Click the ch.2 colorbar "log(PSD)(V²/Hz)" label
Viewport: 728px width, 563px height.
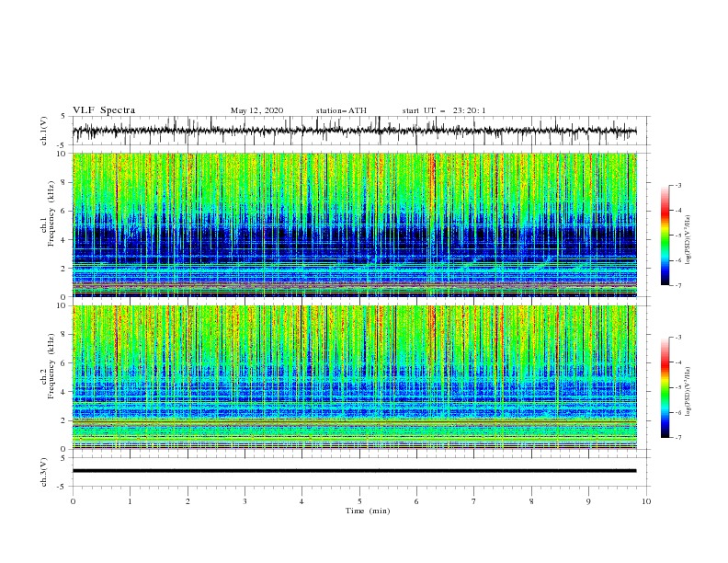[688, 392]
